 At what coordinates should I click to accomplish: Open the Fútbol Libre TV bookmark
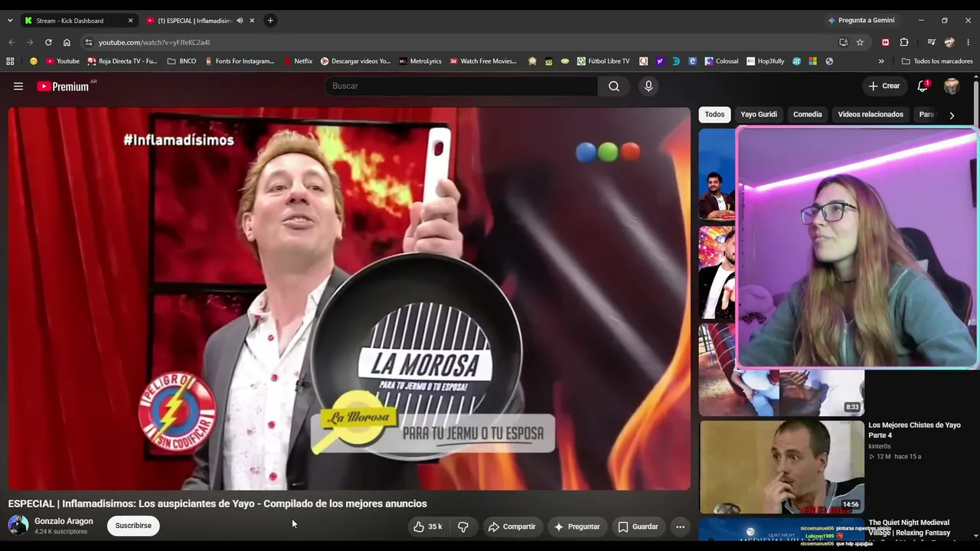tap(603, 61)
